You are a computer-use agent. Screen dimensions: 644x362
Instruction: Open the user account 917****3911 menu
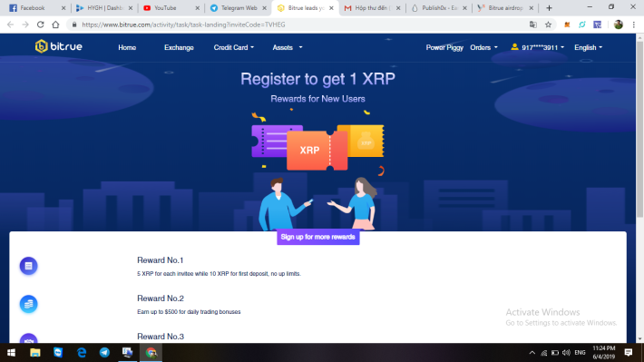point(542,48)
